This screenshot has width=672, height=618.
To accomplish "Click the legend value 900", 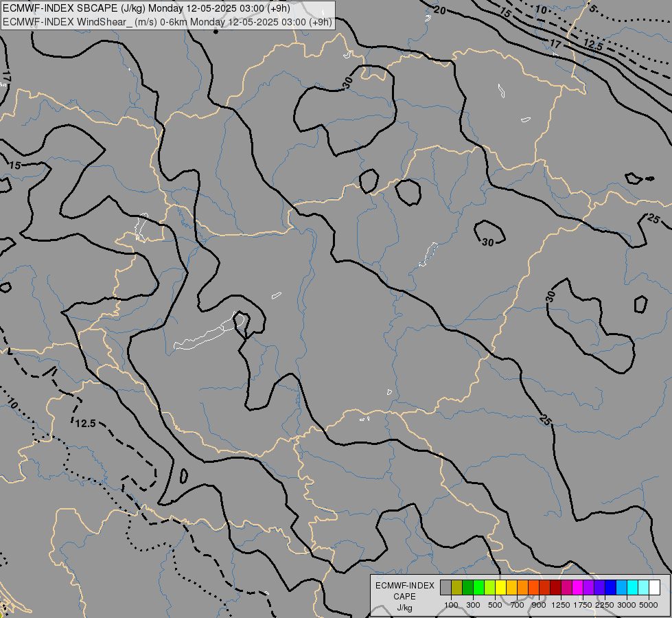I will click(539, 605).
